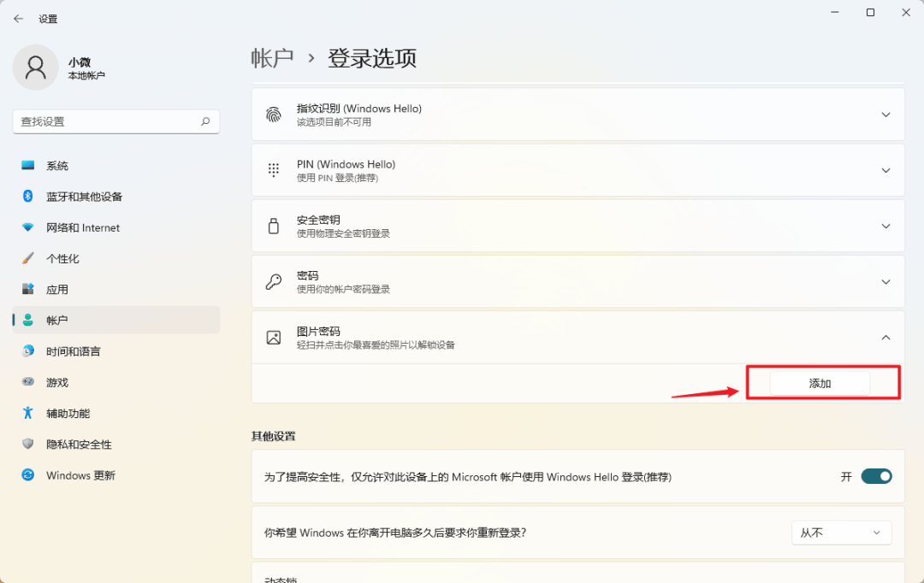Image resolution: width=924 pixels, height=583 pixels.
Task: Click the 查找设置 search field
Action: [116, 121]
